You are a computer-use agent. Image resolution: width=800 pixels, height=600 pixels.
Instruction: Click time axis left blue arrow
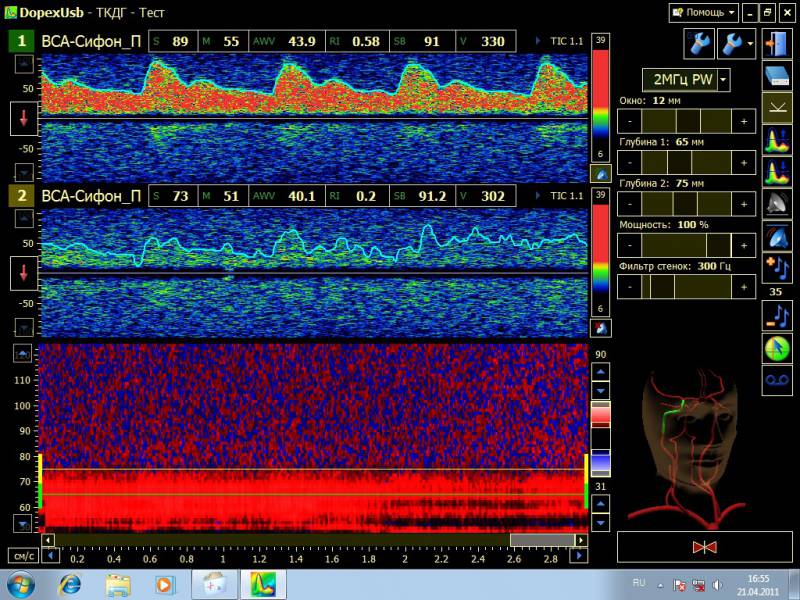click(x=50, y=556)
